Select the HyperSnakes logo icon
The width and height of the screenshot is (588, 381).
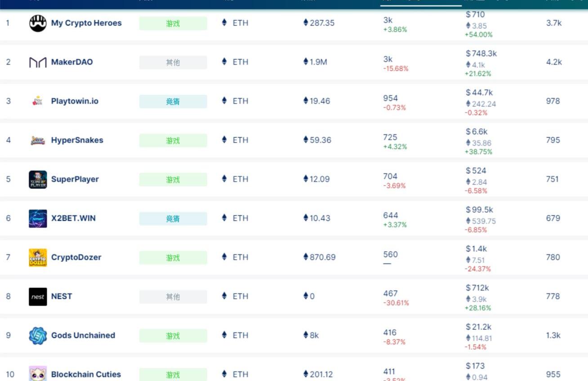pos(38,140)
